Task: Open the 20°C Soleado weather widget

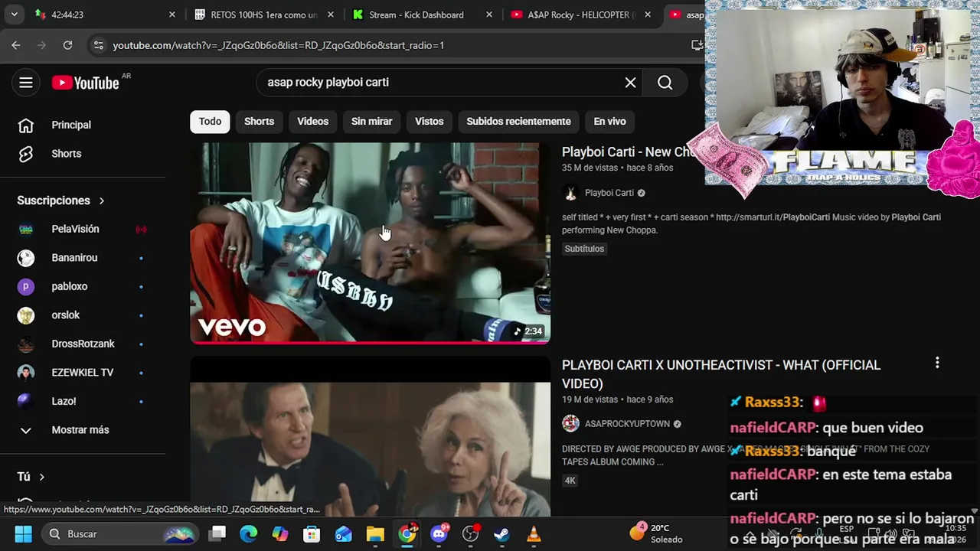Action: 656,533
